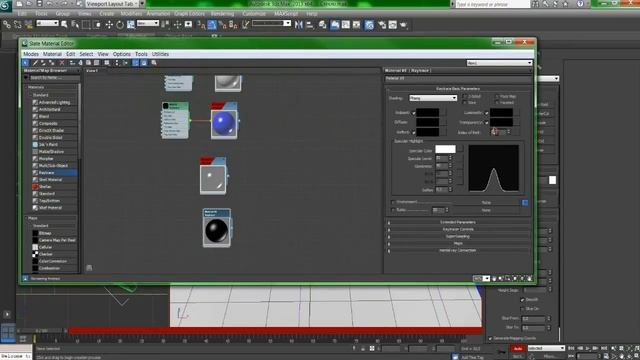Open the Diffuse color swatch
Screen dimensions: 640x360
tap(427, 122)
